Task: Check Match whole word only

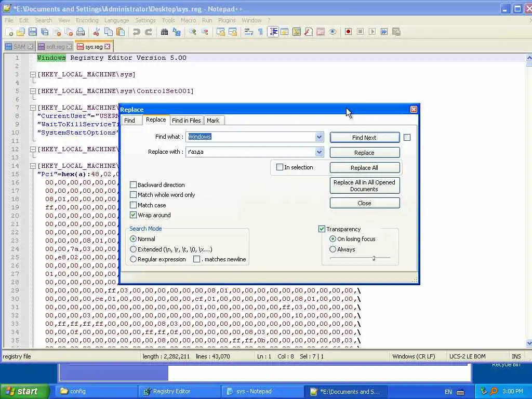Action: (134, 195)
